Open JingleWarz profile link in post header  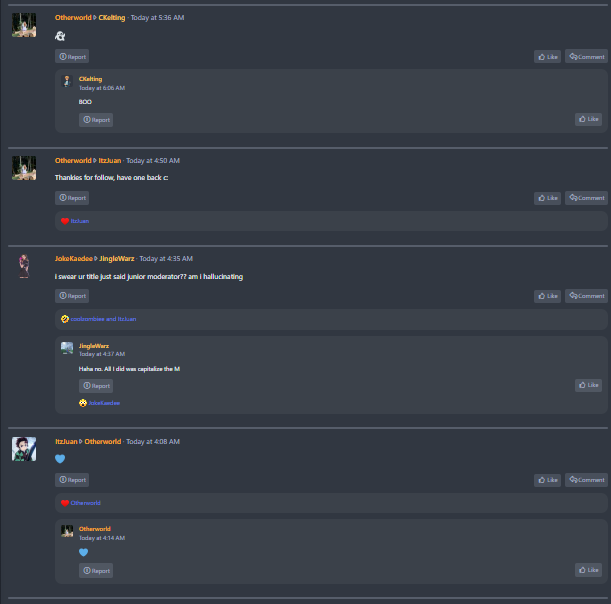(x=117, y=259)
